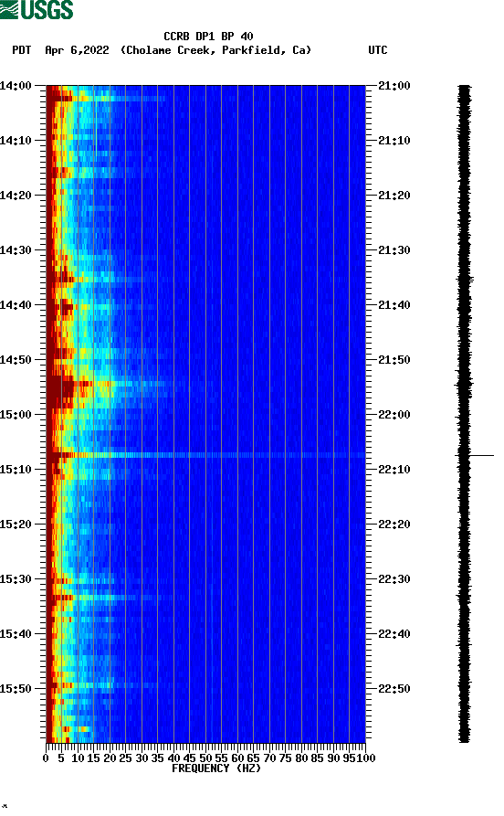Viewport: 504px width, 816px height.
Task: Click the 22:50 UTC time label
Action: pos(394,688)
